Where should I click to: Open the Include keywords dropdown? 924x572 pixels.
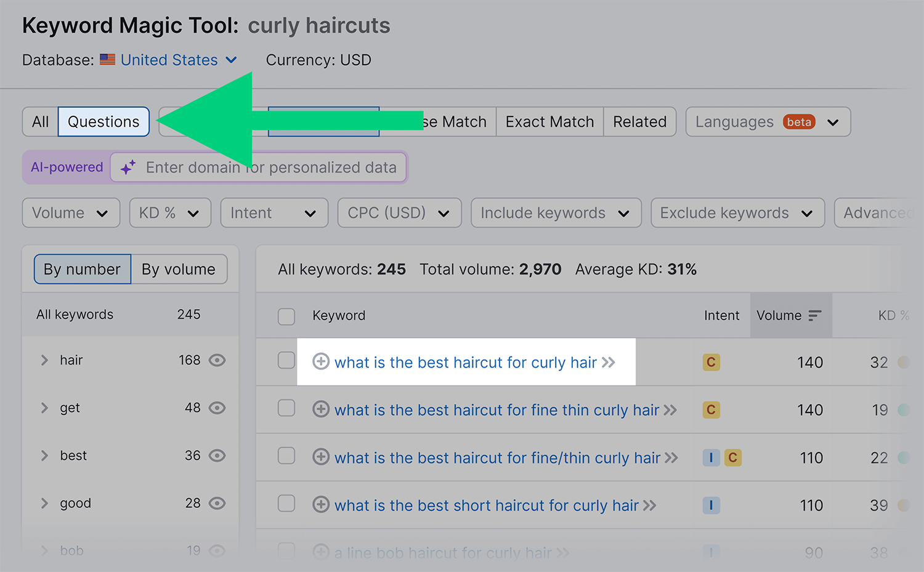pos(556,213)
